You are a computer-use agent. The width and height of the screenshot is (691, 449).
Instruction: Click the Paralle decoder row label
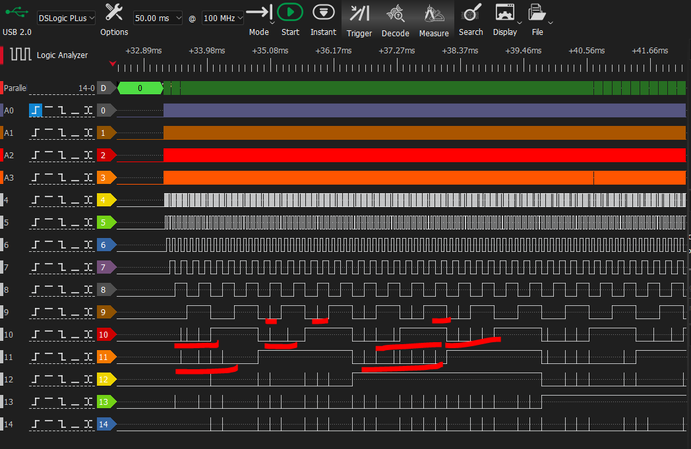pyautogui.click(x=16, y=88)
